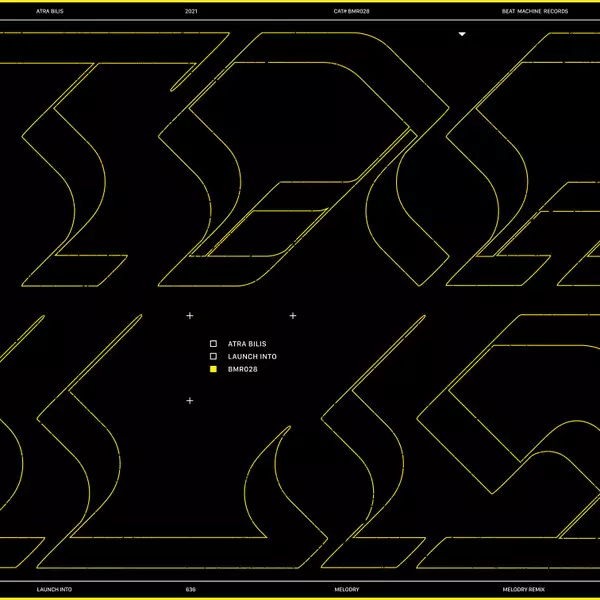
Task: Click the plus marker above the ATRA BILIS checkbox
Action: tap(189, 316)
